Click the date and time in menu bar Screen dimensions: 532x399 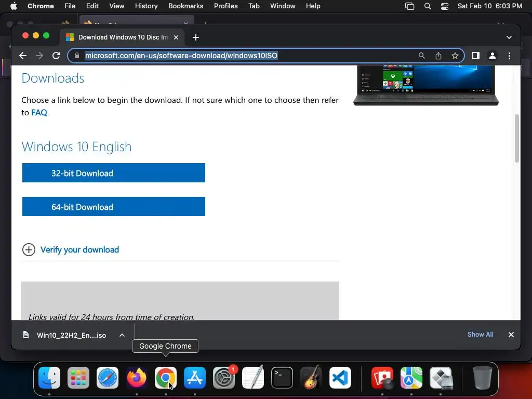[x=489, y=6]
